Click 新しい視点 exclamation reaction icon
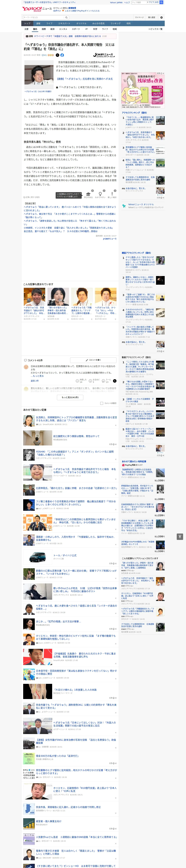 pos(112,194)
